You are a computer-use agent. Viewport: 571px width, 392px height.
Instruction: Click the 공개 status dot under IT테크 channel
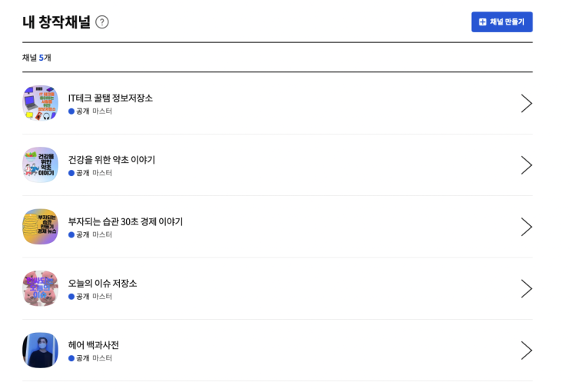click(x=71, y=111)
